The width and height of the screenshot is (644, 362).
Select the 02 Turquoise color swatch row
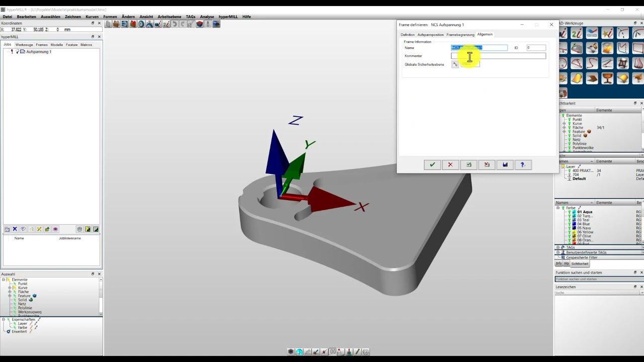tap(584, 216)
